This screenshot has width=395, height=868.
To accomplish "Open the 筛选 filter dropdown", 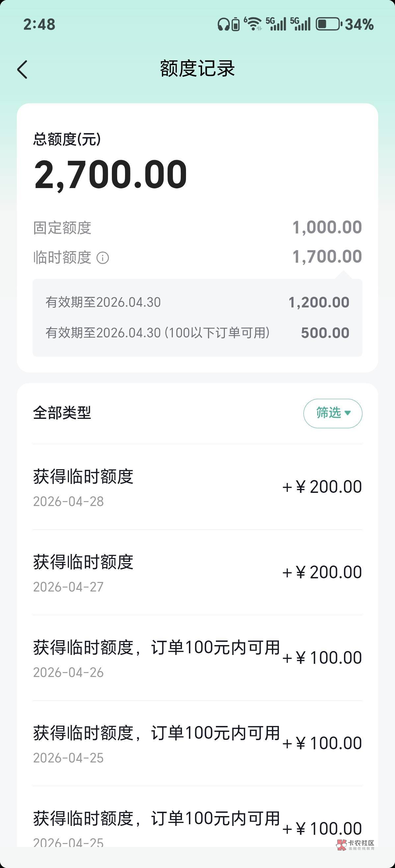I will [x=332, y=413].
